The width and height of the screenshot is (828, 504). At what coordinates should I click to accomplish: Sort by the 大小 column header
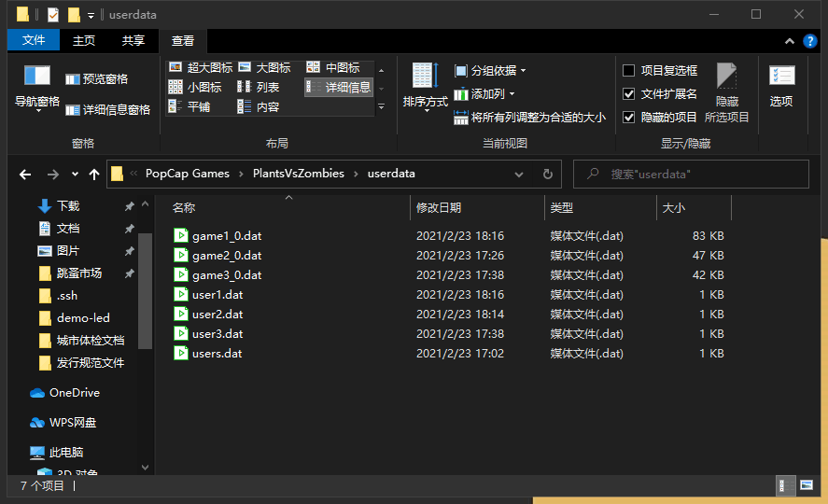[694, 207]
